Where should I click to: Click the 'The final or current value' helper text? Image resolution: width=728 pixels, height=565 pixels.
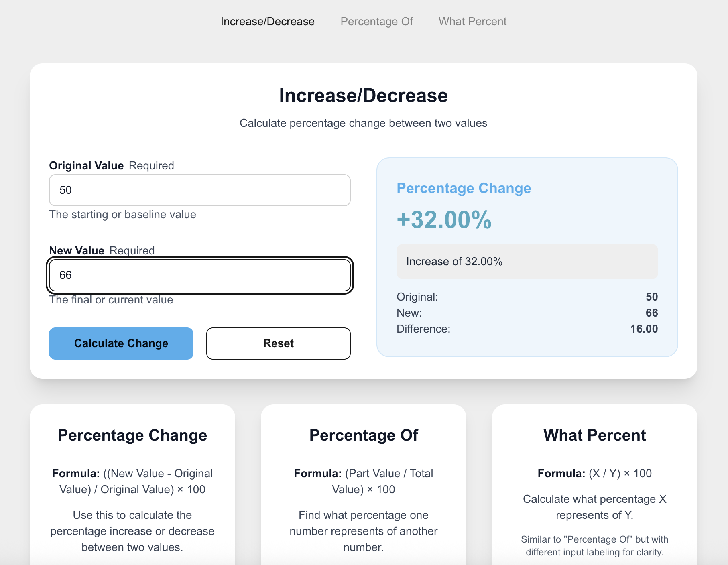point(111,299)
